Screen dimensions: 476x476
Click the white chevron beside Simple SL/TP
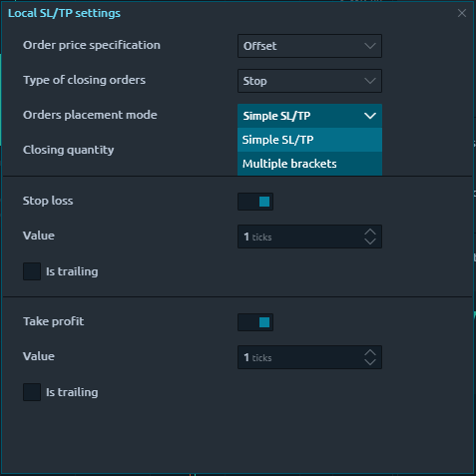point(370,116)
